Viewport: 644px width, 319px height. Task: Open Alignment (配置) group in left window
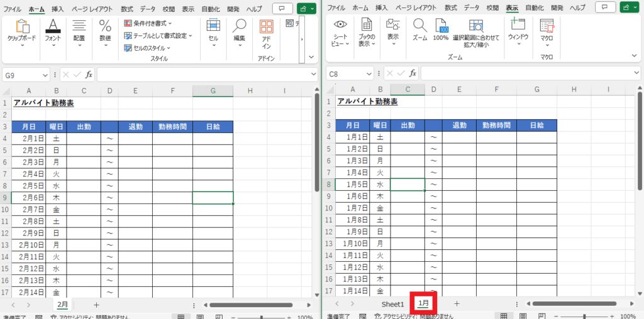79,34
